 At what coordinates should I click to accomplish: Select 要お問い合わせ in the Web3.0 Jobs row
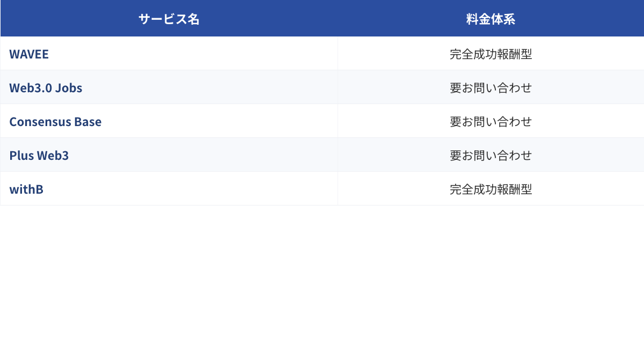pyautogui.click(x=491, y=88)
